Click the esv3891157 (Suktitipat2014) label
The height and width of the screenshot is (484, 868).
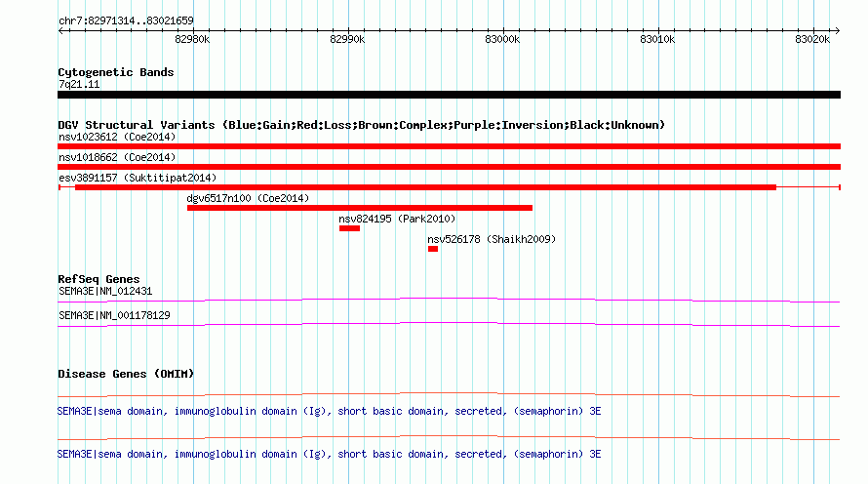tap(138, 178)
